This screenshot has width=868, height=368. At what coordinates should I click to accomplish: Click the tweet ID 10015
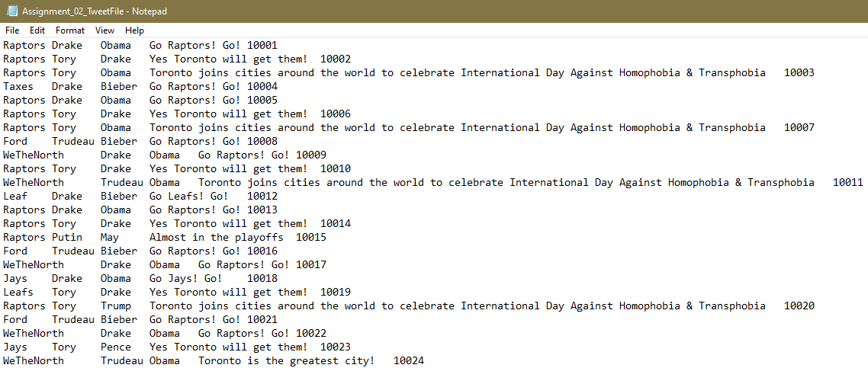pyautogui.click(x=311, y=238)
